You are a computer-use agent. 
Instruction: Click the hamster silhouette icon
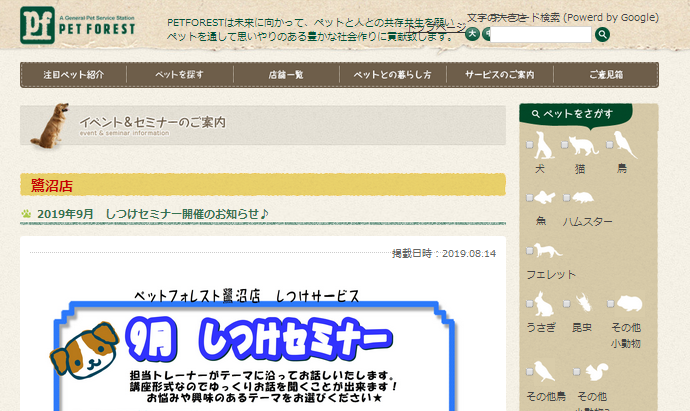[x=583, y=198]
